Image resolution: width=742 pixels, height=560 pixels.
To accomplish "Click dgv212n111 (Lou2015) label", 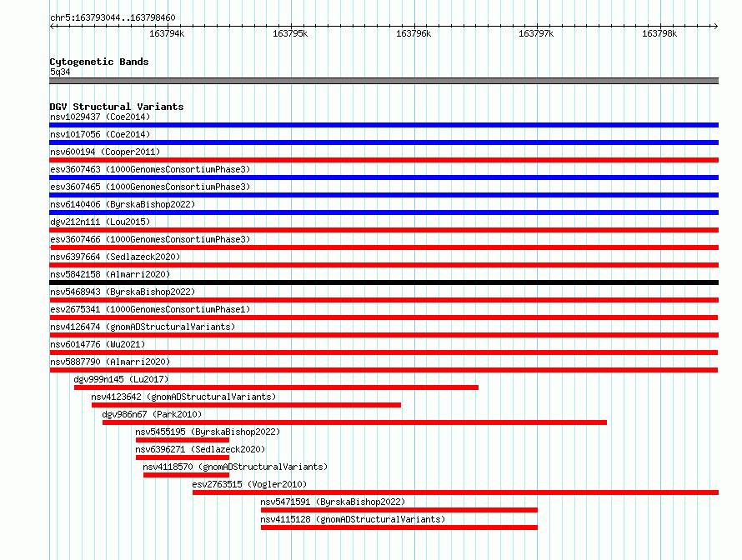I will point(100,222).
